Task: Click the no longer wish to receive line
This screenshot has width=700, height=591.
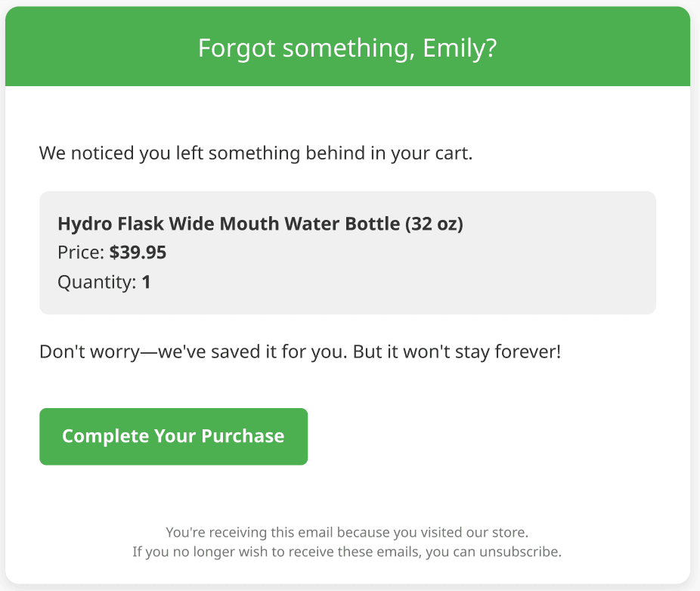Action: (347, 552)
